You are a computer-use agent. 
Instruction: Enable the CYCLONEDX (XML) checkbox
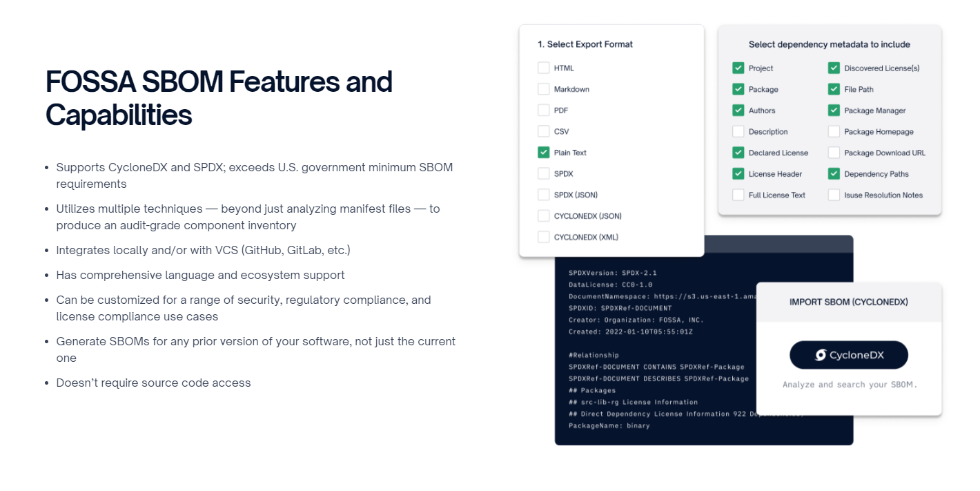pos(543,238)
